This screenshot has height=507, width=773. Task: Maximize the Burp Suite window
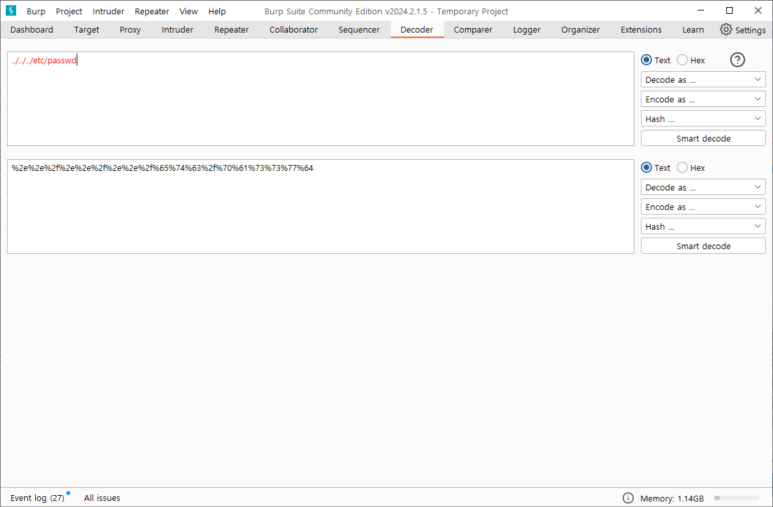click(x=730, y=11)
